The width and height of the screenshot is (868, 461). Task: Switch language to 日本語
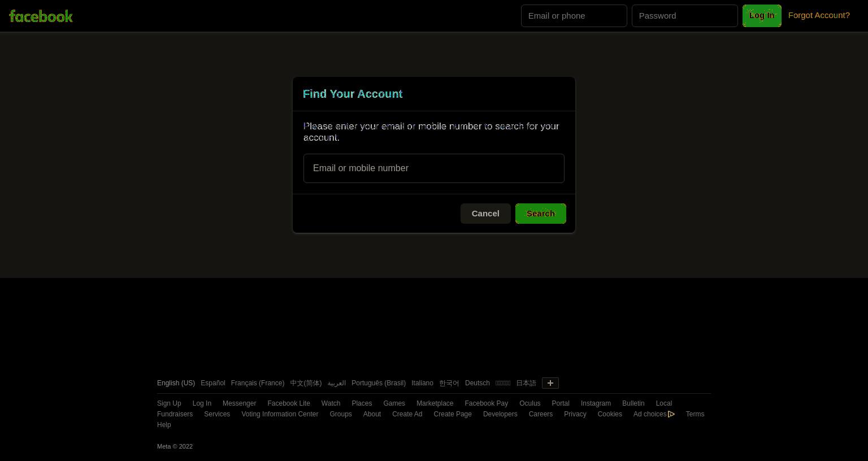(x=526, y=383)
